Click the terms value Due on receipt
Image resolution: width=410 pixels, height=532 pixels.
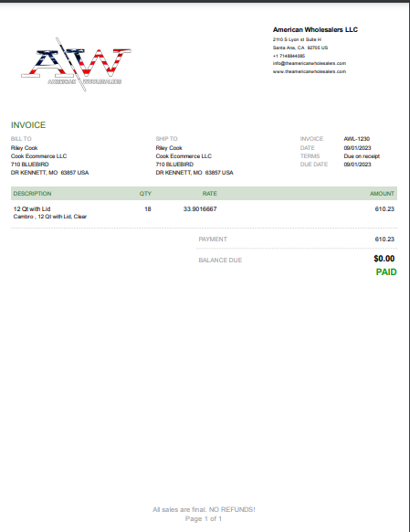[362, 156]
